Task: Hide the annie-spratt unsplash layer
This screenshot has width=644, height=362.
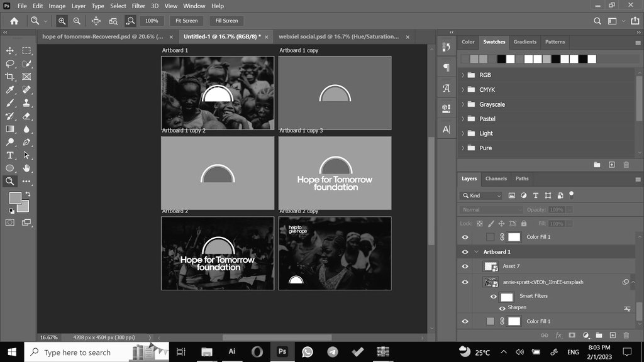Action: coord(465,282)
